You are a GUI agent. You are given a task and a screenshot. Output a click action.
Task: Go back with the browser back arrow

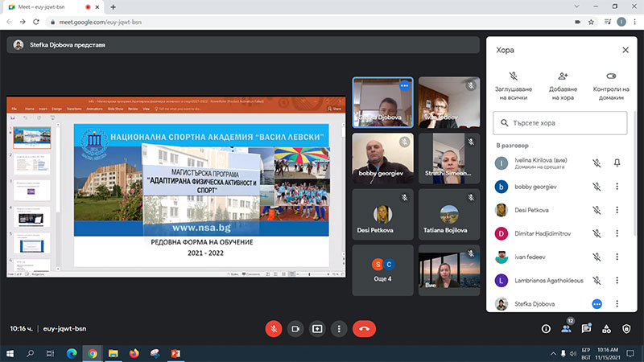[x=9, y=22]
